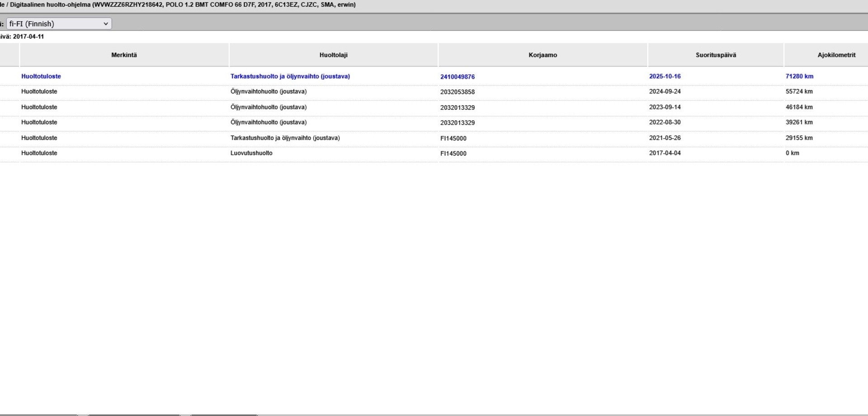
Task: Select workshop number 2410049876
Action: coord(457,77)
